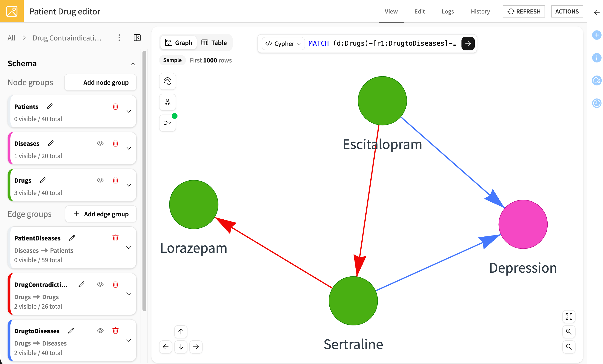Zoom in on the graph
Image resolution: width=603 pixels, height=364 pixels.
(x=569, y=332)
